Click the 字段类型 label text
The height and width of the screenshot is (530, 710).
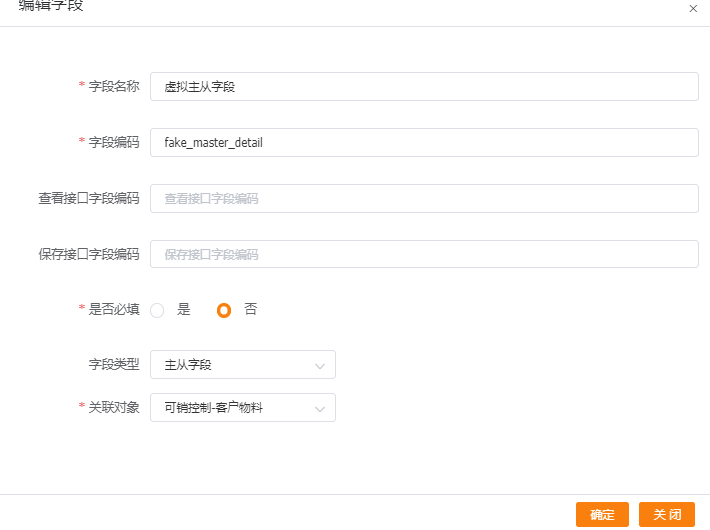click(x=114, y=364)
